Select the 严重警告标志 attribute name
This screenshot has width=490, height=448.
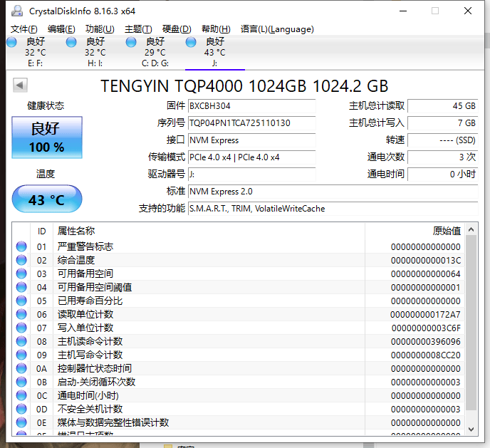(x=85, y=246)
